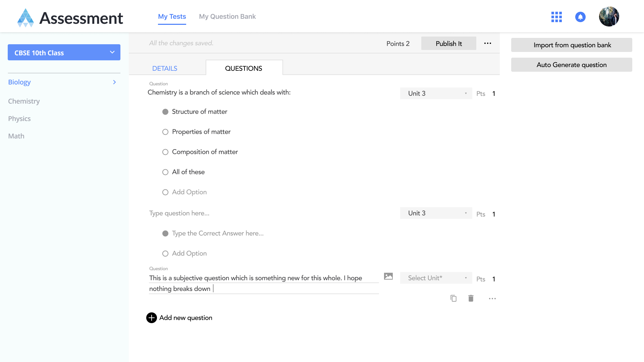Expand the Biology subject chevron

114,82
